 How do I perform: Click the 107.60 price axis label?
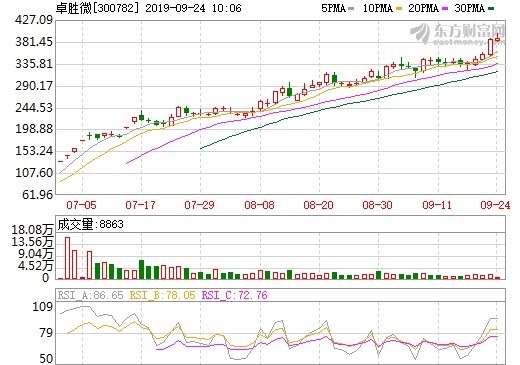point(34,173)
